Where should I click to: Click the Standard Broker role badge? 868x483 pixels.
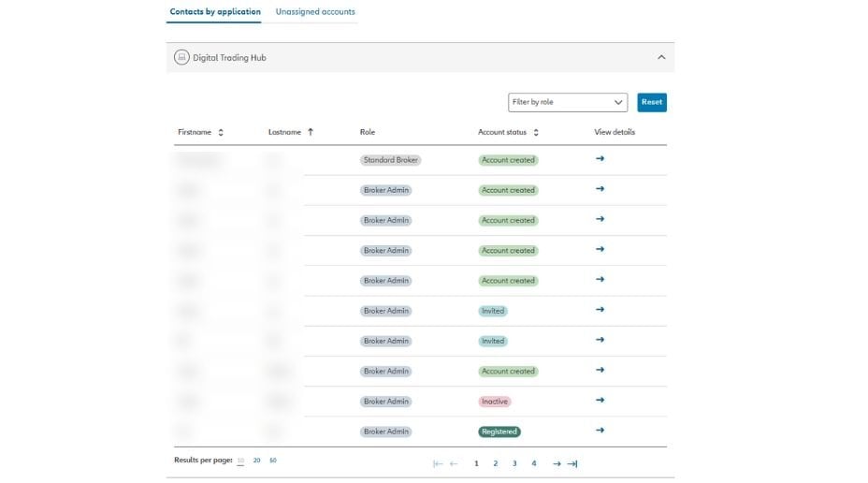[x=390, y=160]
